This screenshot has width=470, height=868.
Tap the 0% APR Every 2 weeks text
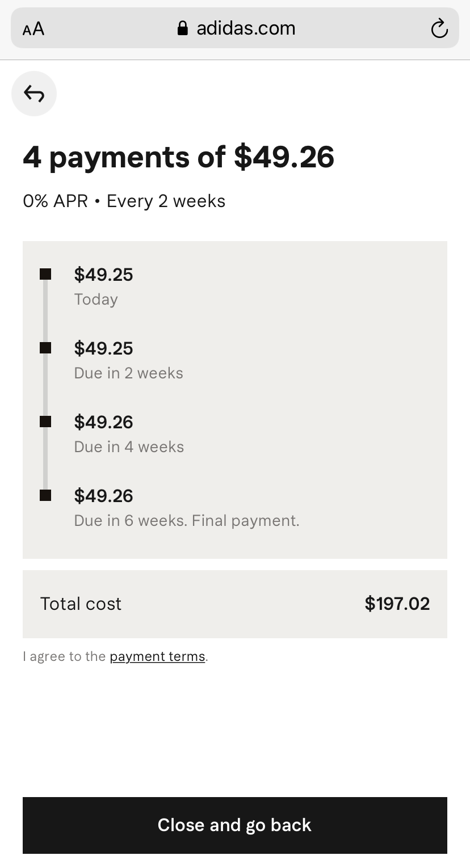[x=124, y=201]
